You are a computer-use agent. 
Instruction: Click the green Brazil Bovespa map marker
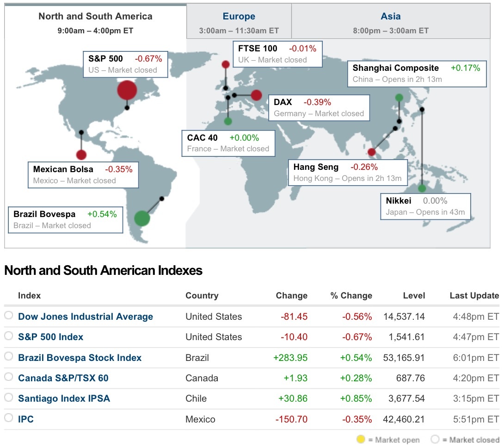142,218
